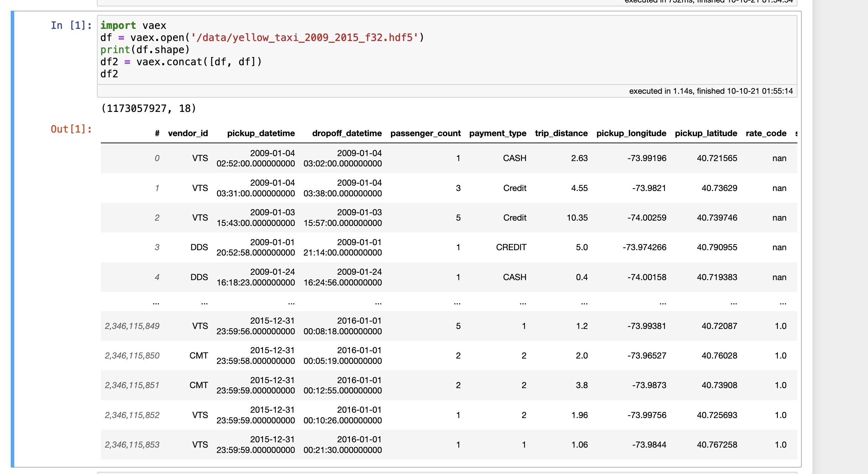Select the dropoff_datetime column header
The width and height of the screenshot is (868, 474).
click(x=347, y=133)
